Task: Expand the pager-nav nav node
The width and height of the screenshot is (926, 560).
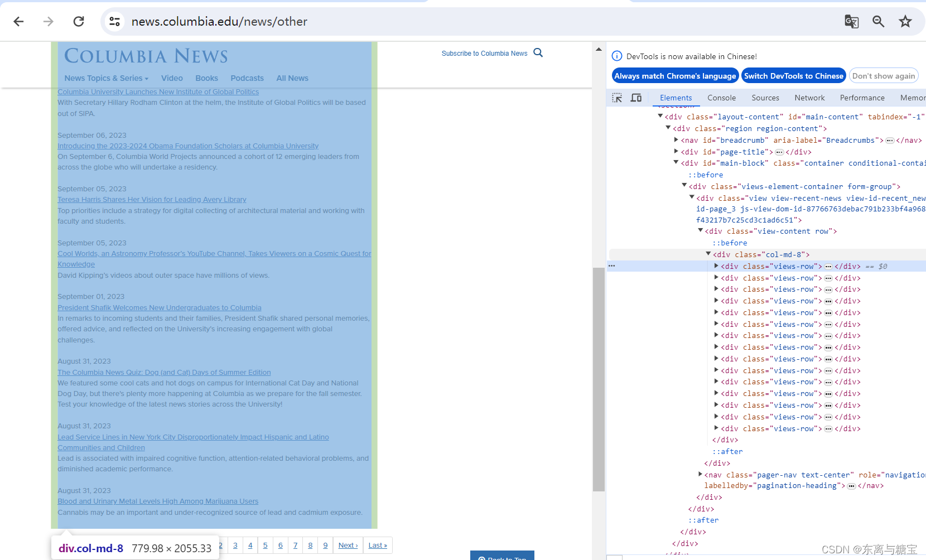Action: (x=700, y=474)
